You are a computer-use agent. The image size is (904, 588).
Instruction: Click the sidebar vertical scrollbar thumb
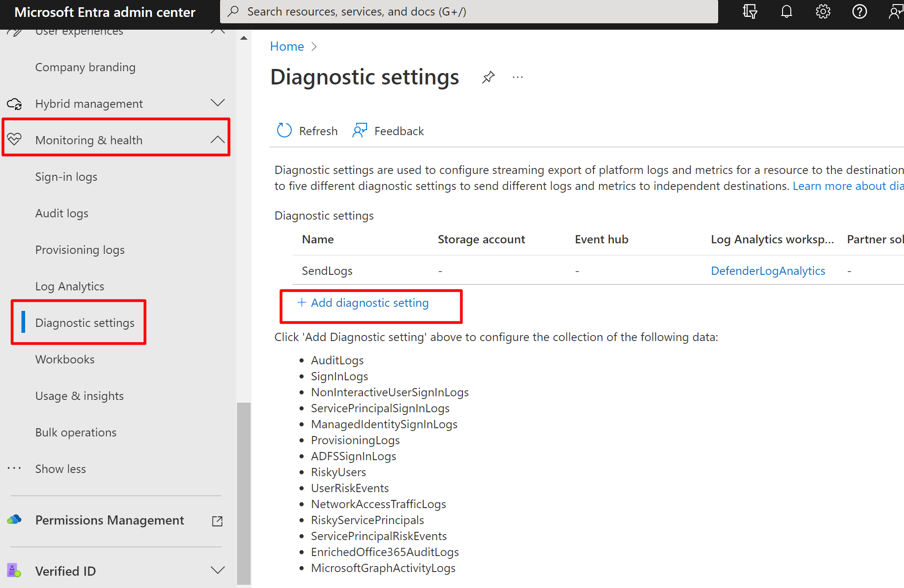click(x=244, y=493)
